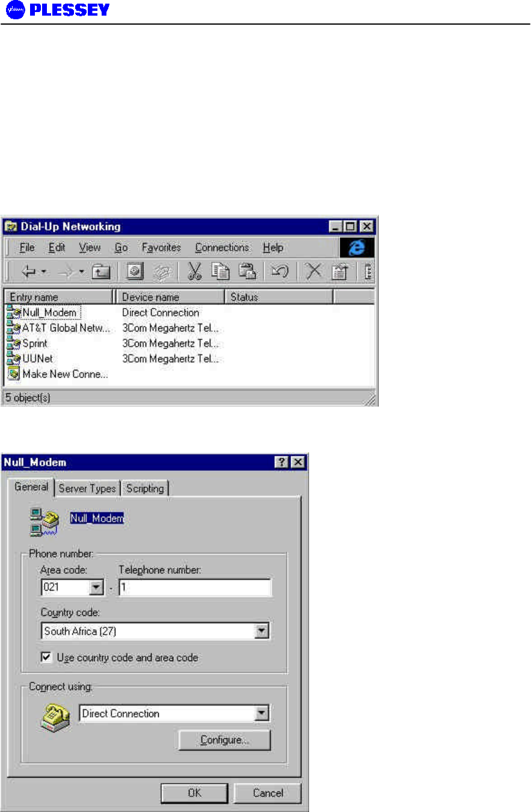Select the UUNet connection icon
531x812 pixels.
click(x=14, y=359)
